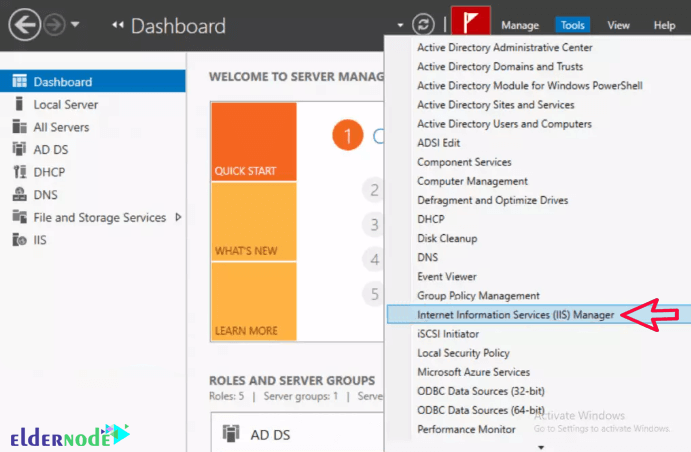Open Active Directory Administrative Center
Image resolution: width=691 pixels, height=452 pixels.
[x=505, y=47]
